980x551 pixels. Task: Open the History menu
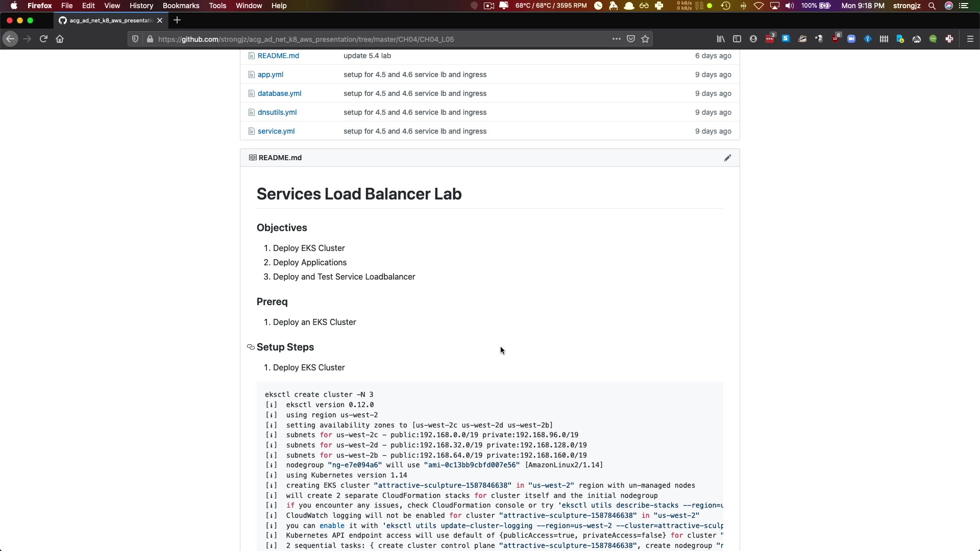click(x=141, y=6)
